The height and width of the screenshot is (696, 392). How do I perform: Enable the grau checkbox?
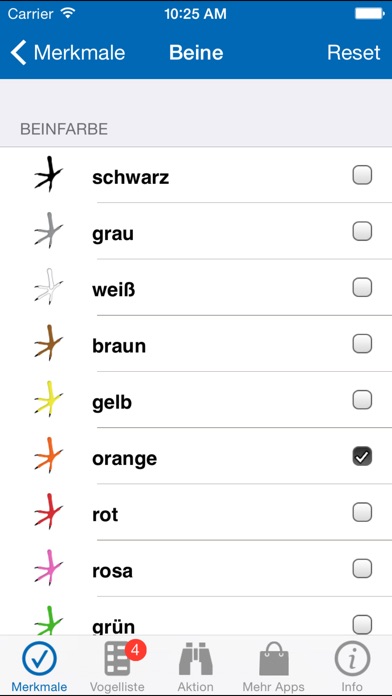(x=362, y=231)
